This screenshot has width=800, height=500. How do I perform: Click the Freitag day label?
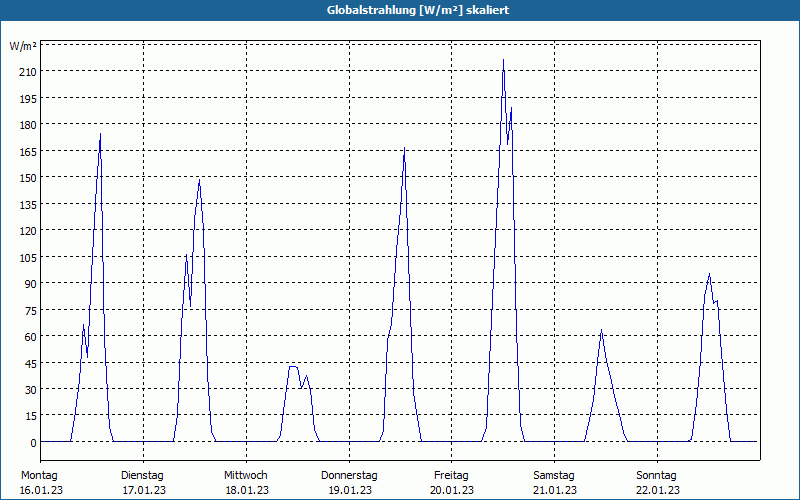451,476
